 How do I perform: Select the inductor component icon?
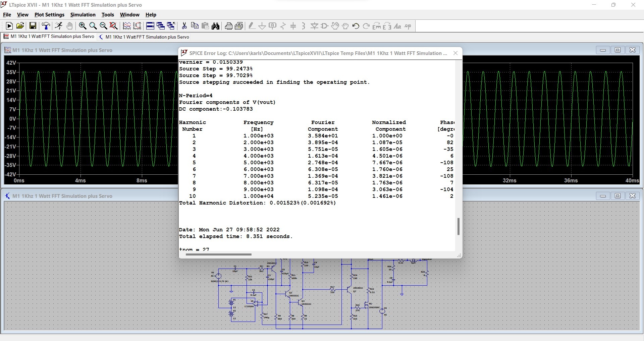point(304,26)
